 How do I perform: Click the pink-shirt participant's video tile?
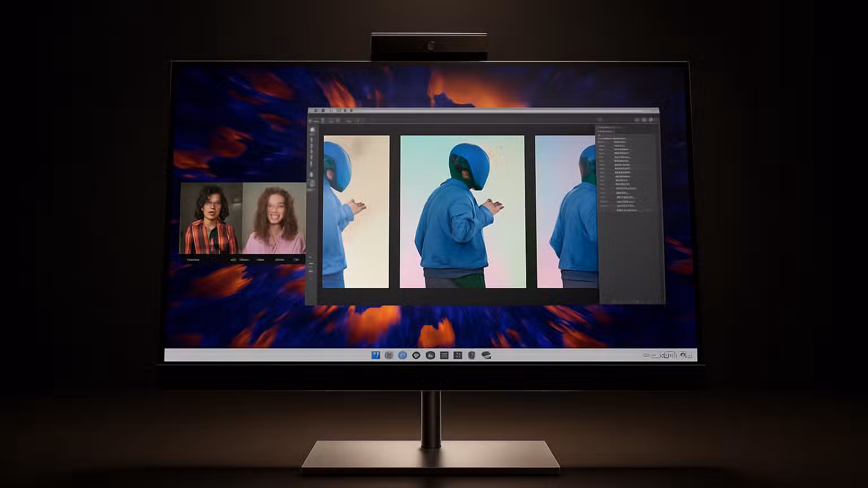pos(274,218)
